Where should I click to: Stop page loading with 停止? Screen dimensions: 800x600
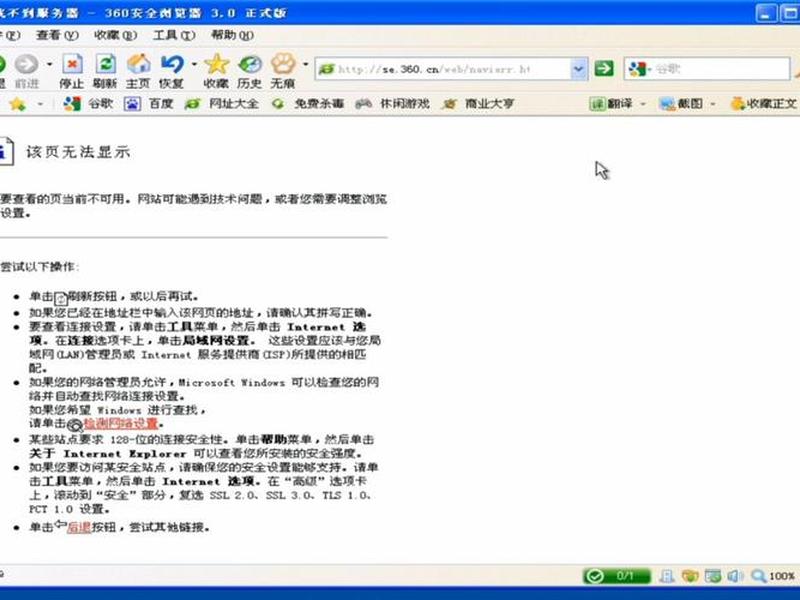[x=71, y=70]
